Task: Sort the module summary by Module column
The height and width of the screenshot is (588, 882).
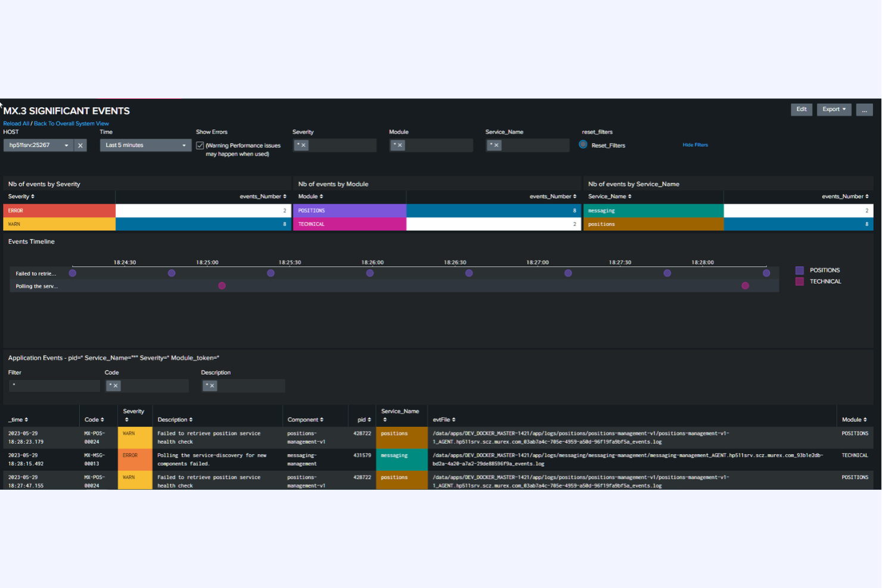Action: (x=310, y=197)
